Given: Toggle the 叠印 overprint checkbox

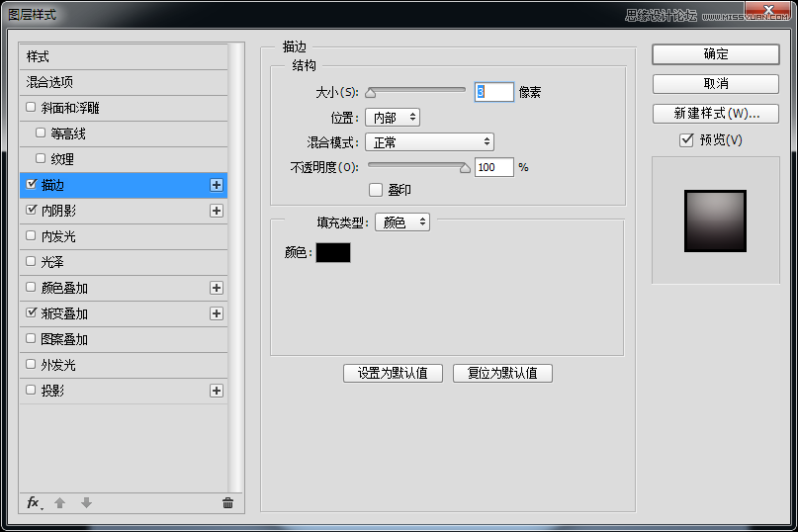Looking at the screenshot, I should pos(376,190).
